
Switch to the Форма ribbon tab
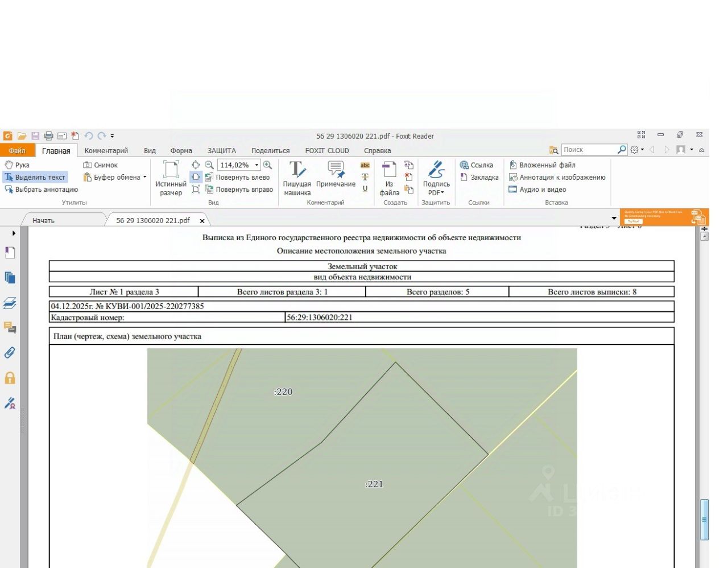point(181,151)
